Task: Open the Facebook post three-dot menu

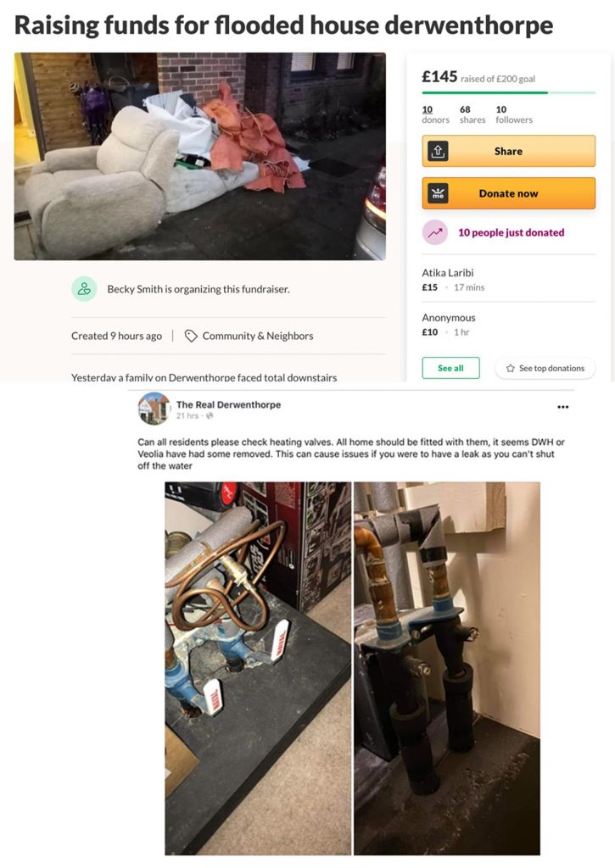Action: 563,407
